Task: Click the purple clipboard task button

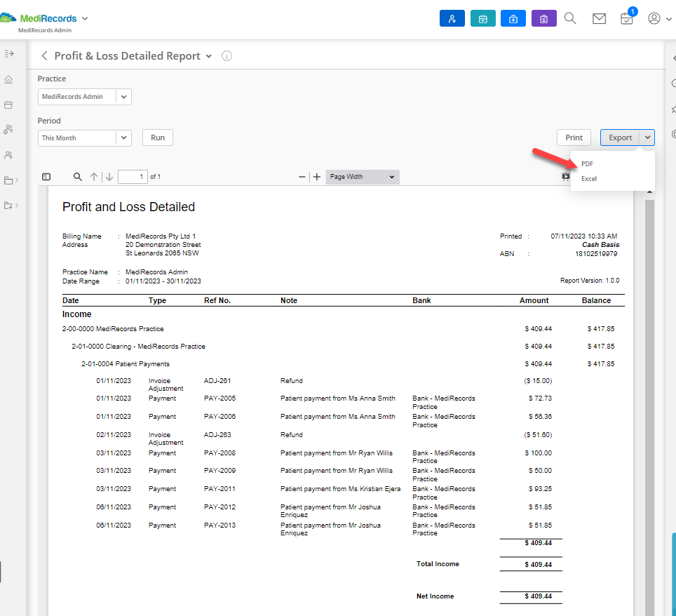Action: (543, 18)
